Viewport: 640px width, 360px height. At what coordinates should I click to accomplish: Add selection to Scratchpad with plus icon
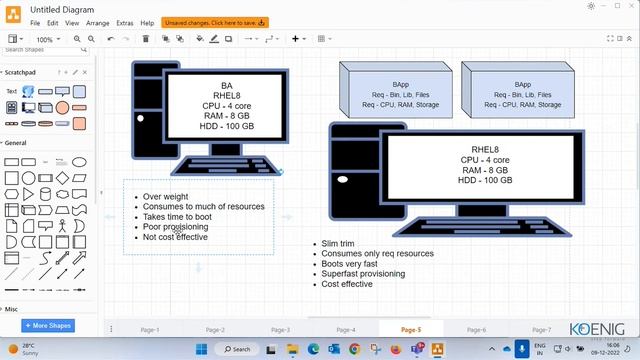pyautogui.click(x=67, y=72)
